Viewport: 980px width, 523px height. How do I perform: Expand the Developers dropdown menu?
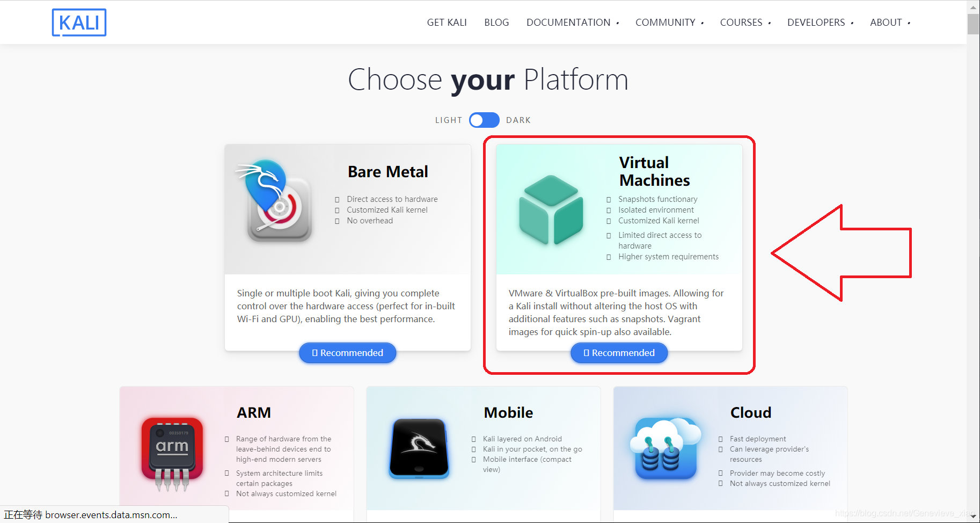coord(820,23)
